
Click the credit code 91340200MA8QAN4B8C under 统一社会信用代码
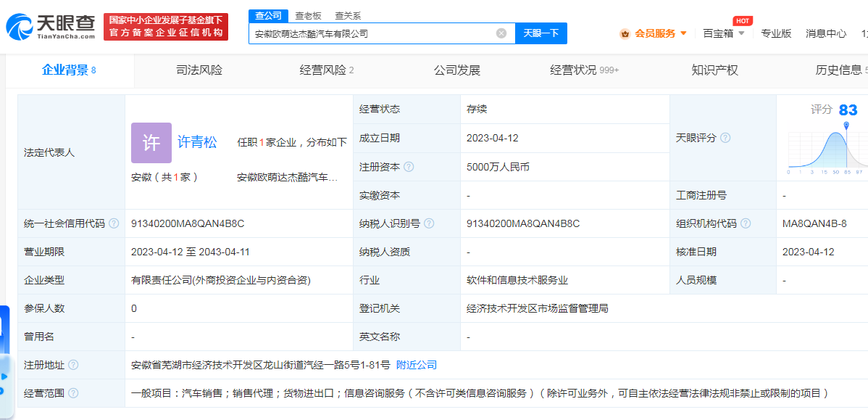(x=188, y=223)
